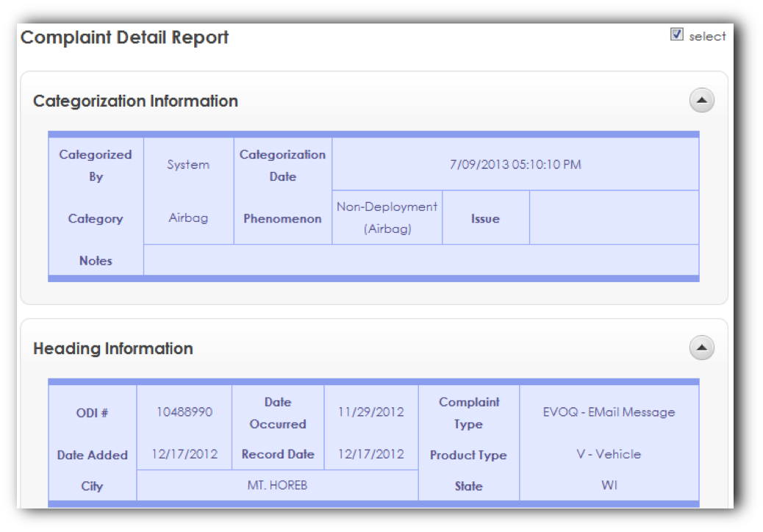The height and width of the screenshot is (532, 763).
Task: Click the city value 'MT. HOREB'
Action: 277,485
